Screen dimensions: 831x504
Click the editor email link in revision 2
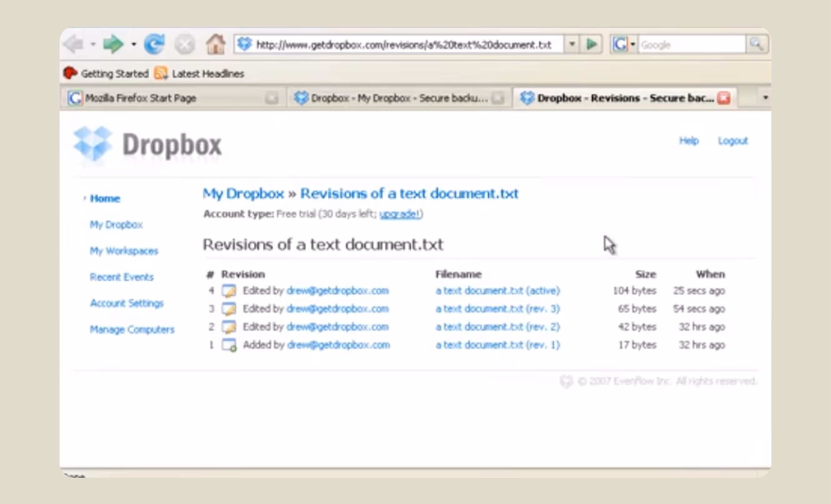(x=337, y=327)
